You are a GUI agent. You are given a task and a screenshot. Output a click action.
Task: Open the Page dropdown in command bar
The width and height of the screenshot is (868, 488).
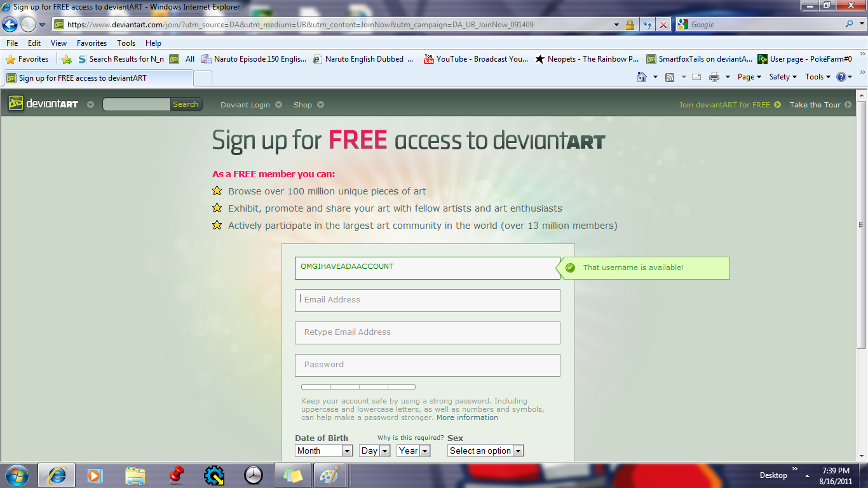(x=749, y=77)
